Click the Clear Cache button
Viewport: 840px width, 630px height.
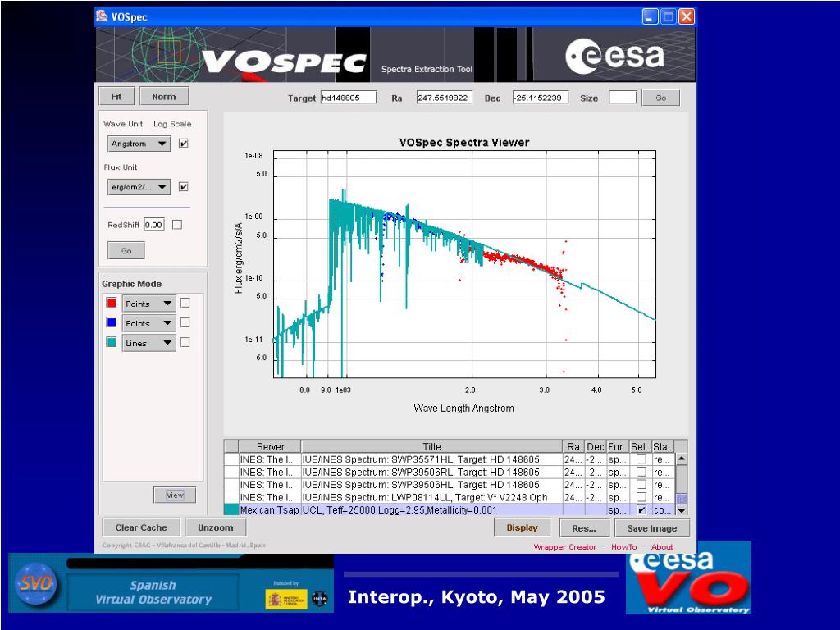141,527
